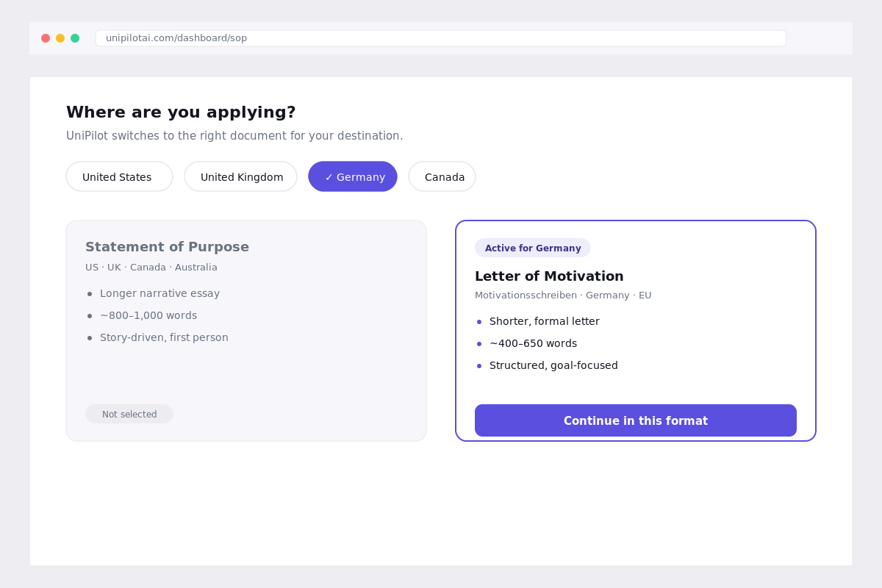Image resolution: width=882 pixels, height=588 pixels.
Task: Select the United Kingdom destination chip
Action: tap(241, 176)
